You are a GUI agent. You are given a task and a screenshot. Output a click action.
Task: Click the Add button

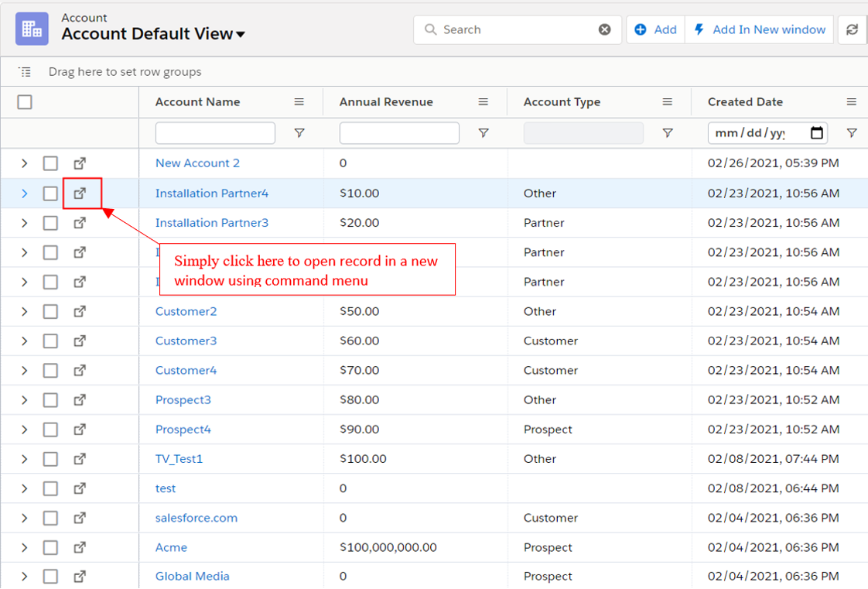[655, 29]
